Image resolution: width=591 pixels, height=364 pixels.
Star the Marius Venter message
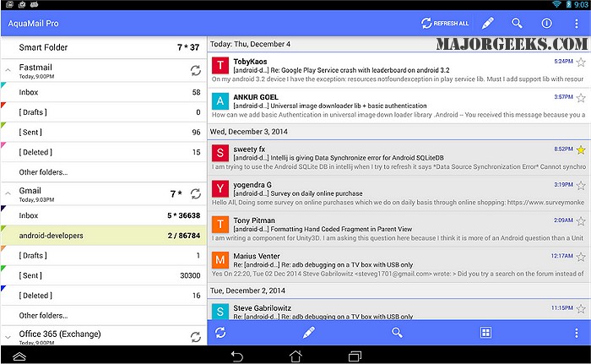click(581, 257)
